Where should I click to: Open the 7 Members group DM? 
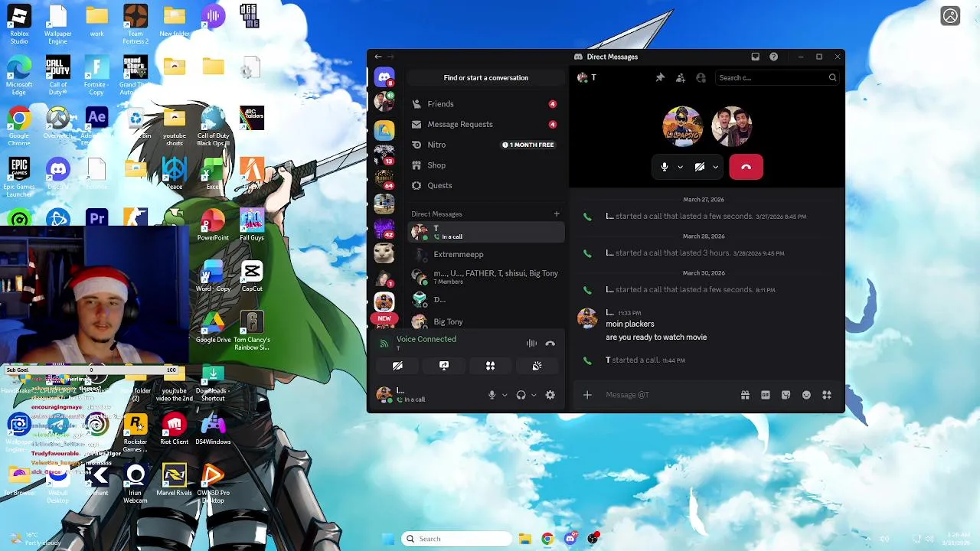click(485, 277)
